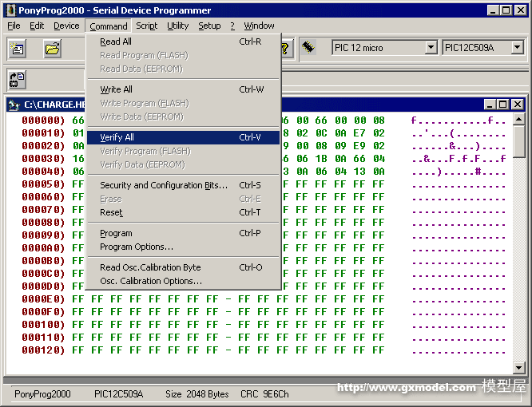Open the Utility menu
Image resolution: width=532 pixels, height=407 pixels.
pyautogui.click(x=177, y=26)
